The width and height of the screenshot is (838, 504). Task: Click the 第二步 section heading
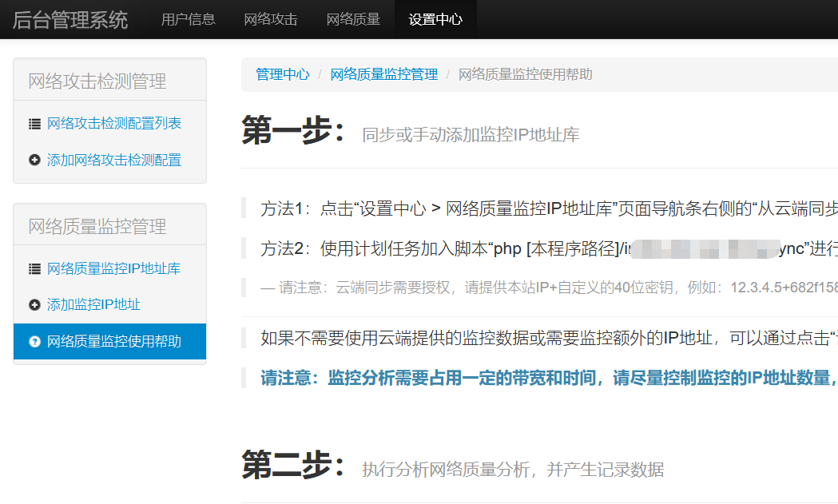coord(294,465)
